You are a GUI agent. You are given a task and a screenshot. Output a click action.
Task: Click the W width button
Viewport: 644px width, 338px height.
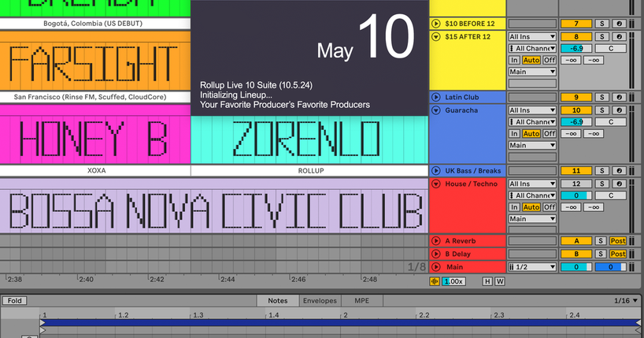500,281
